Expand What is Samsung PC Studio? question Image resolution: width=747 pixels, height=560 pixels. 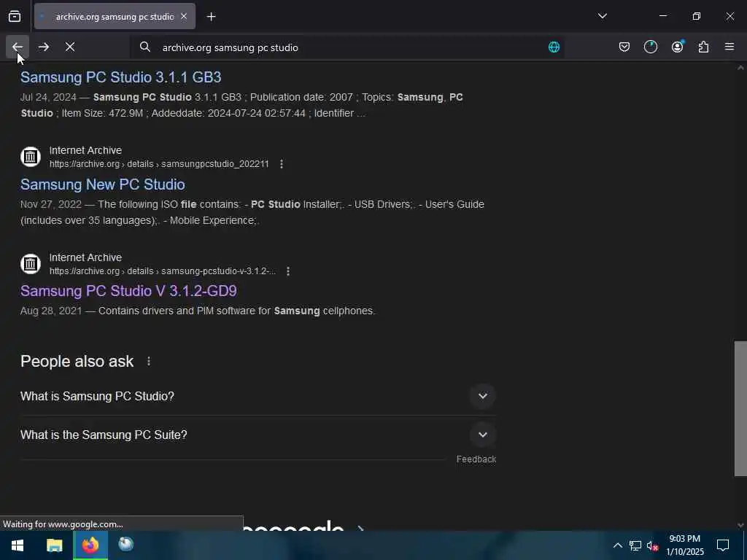[x=258, y=396]
